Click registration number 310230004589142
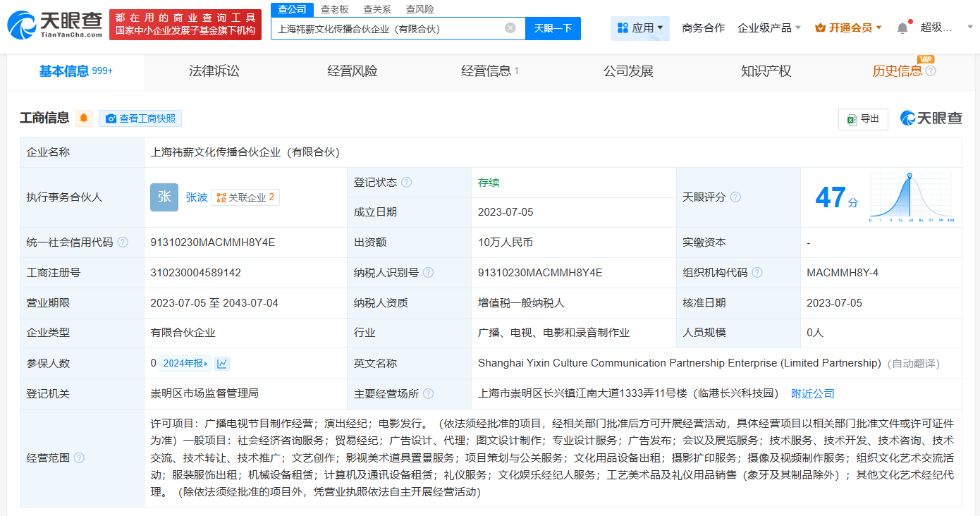The height and width of the screenshot is (516, 980). [195, 272]
